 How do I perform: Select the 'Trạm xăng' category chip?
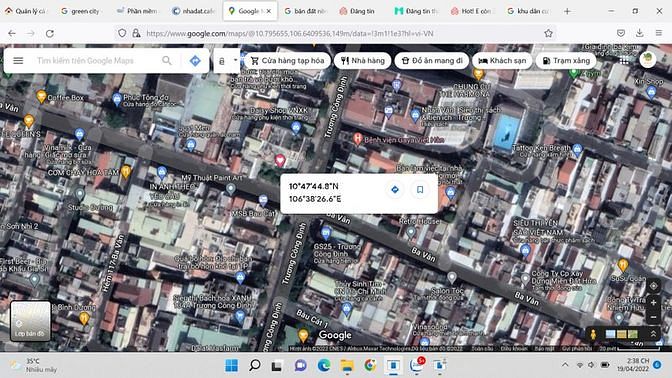(x=566, y=60)
